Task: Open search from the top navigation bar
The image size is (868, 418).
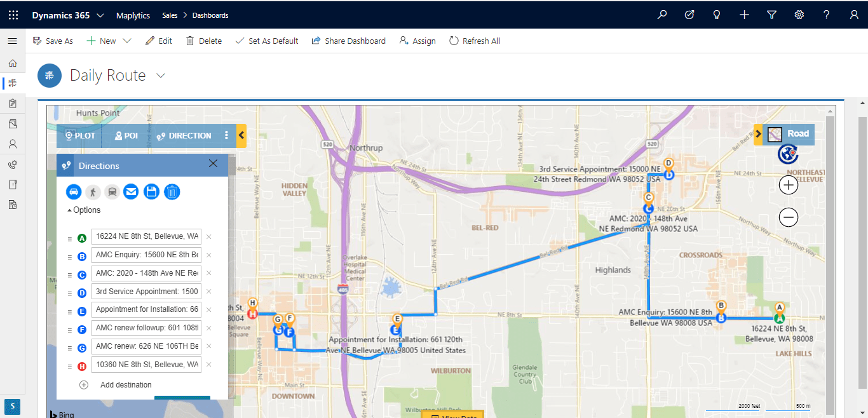Action: [661, 15]
